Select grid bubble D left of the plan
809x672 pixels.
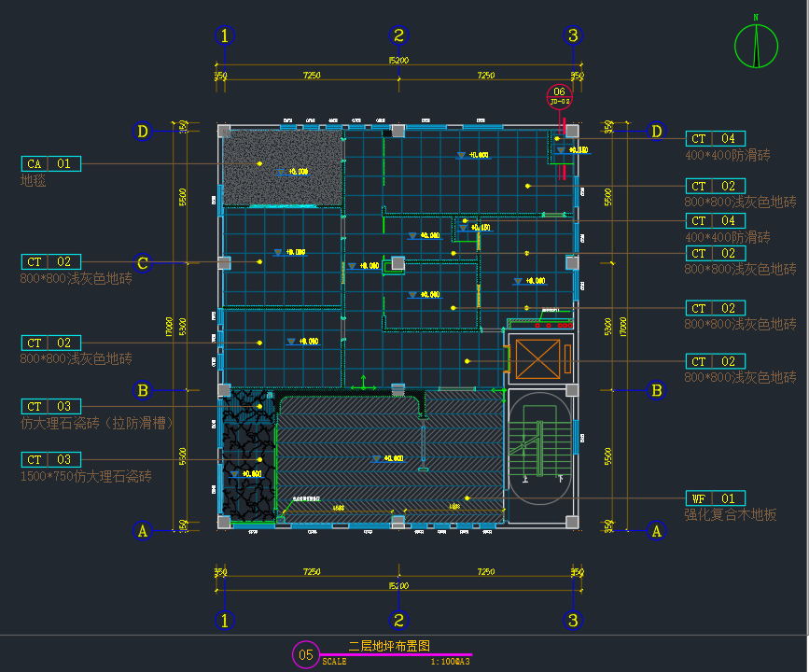click(x=143, y=131)
